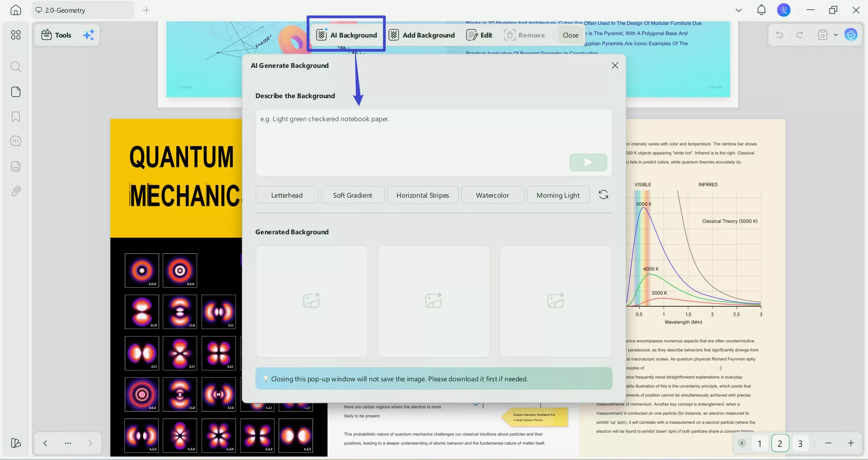Add a new tab with plus icon

pyautogui.click(x=146, y=10)
